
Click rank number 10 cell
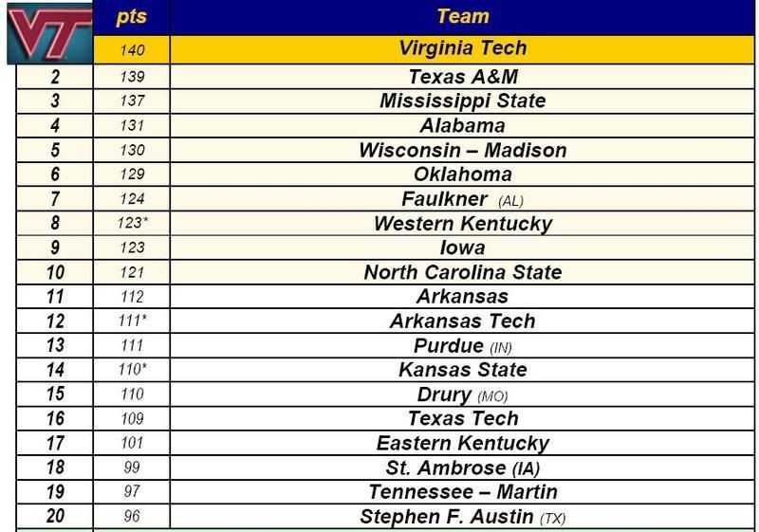(55, 272)
